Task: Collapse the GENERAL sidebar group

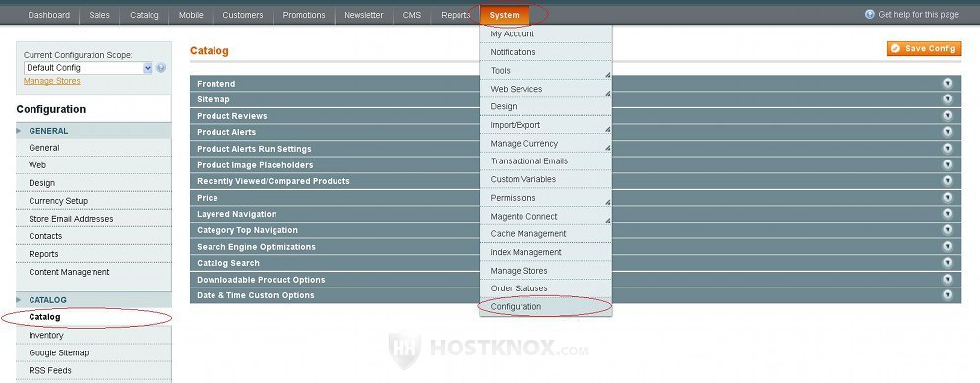Action: tap(93, 131)
